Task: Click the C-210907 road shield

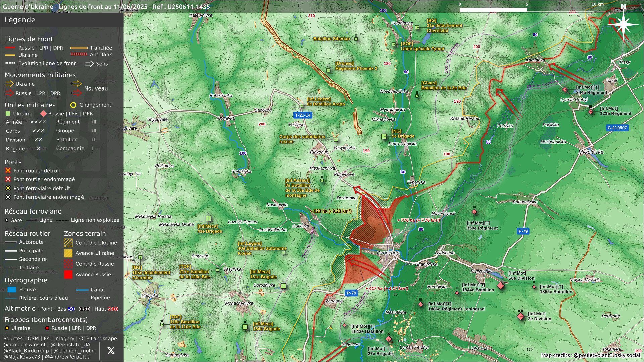Action: click(x=617, y=128)
